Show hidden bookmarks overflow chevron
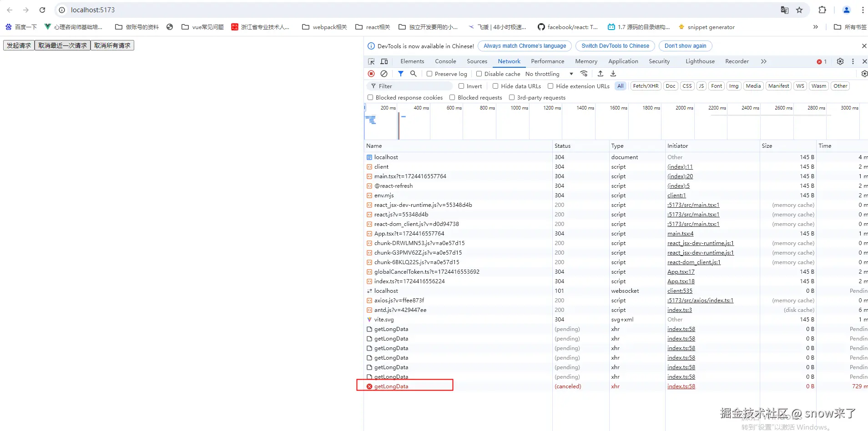The height and width of the screenshot is (431, 868). pyautogui.click(x=816, y=27)
